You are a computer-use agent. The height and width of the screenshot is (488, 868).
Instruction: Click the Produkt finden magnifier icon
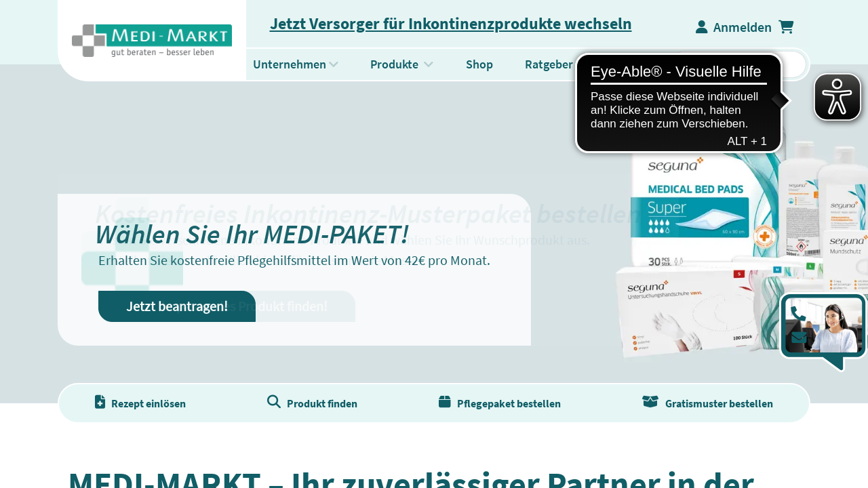pos(274,402)
